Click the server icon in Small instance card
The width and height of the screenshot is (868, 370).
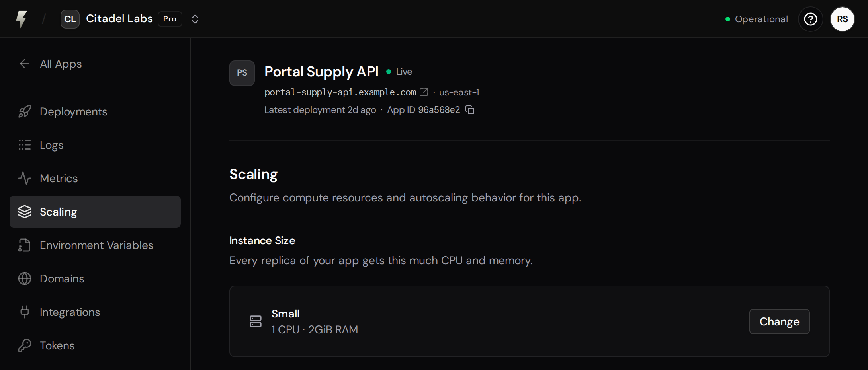tap(256, 321)
